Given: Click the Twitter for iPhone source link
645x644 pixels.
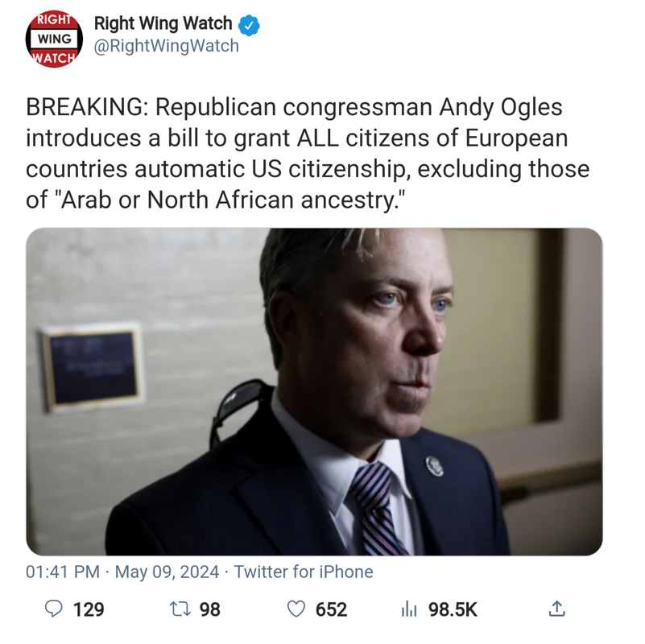Looking at the screenshot, I should [304, 572].
